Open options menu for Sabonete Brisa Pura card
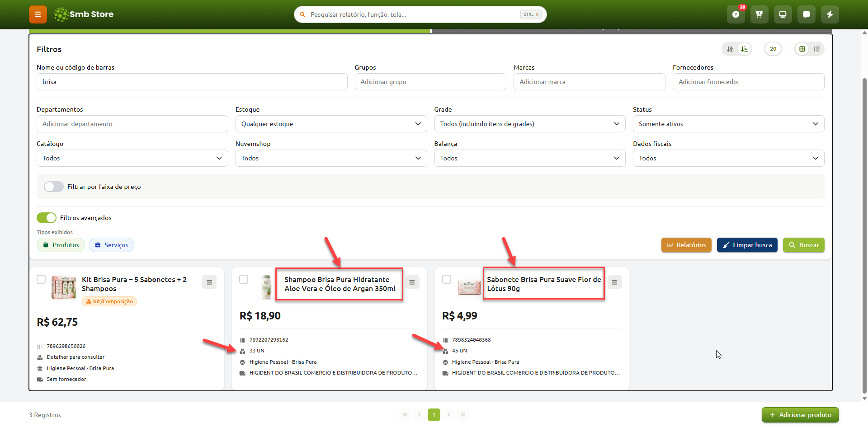Screen dimensions: 868x427 614,282
